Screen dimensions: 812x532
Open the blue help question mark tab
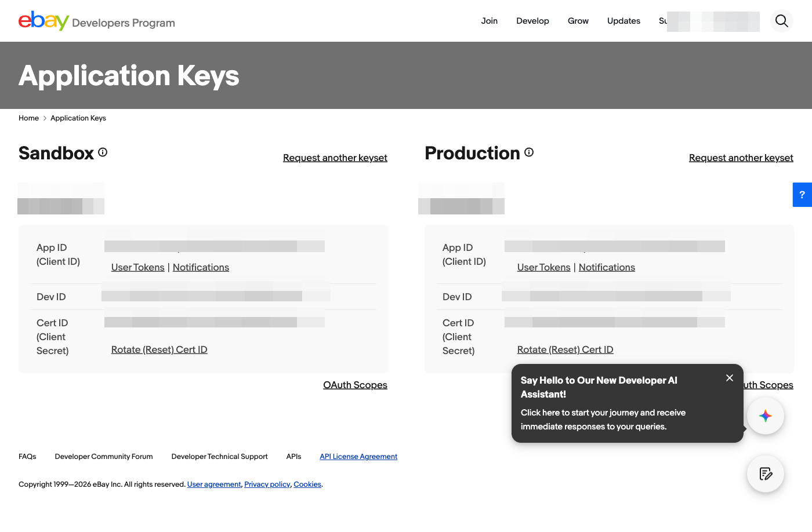[802, 195]
